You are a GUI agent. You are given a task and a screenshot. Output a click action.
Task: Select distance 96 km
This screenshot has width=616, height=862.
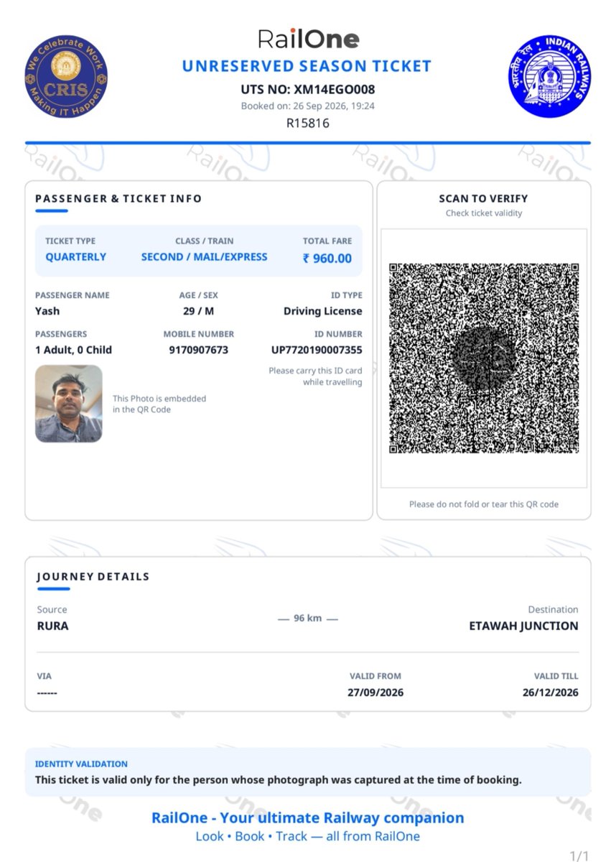[308, 618]
